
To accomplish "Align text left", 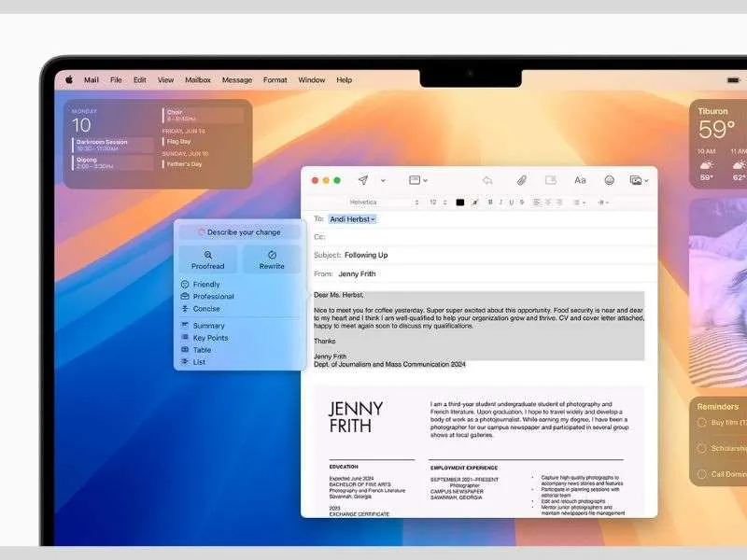I will click(x=537, y=203).
